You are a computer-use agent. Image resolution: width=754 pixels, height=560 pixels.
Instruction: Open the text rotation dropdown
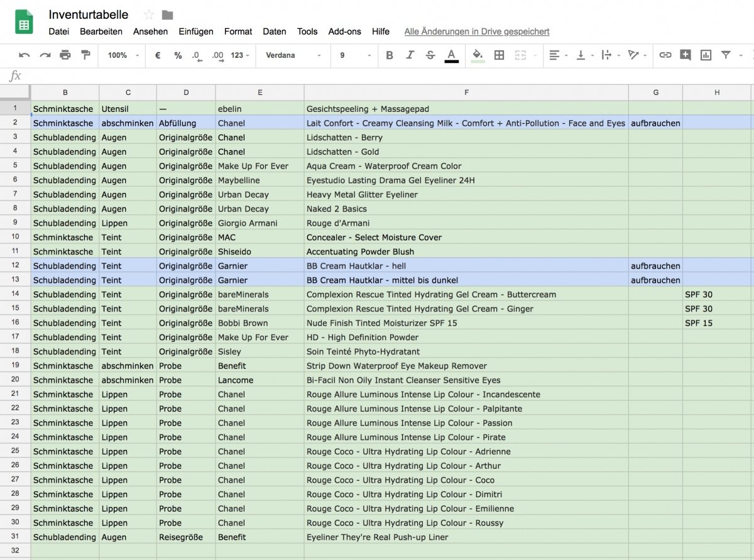coord(637,55)
